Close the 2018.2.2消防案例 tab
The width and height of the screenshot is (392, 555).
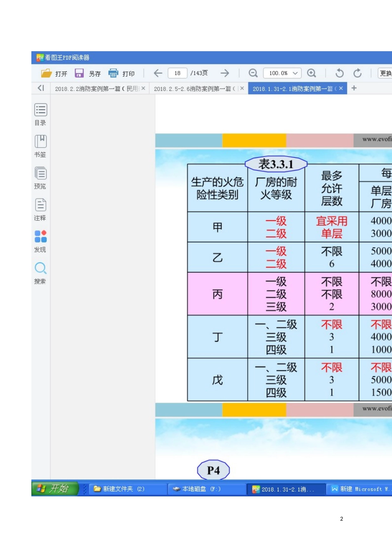pos(143,88)
